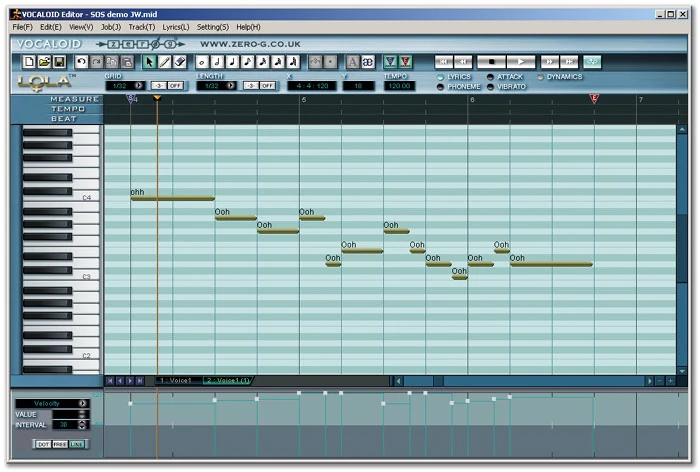
Task: Enable the VIBRATO indicator option
Action: pos(490,87)
